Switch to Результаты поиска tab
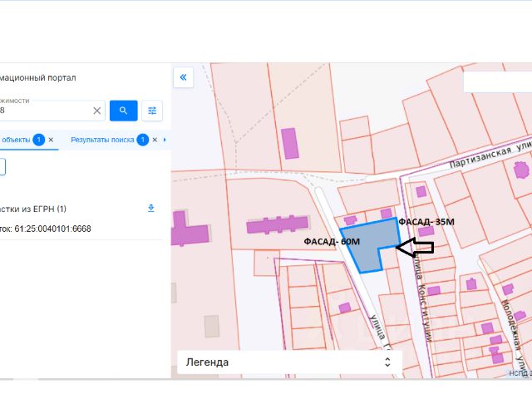Image resolution: width=532 pixels, height=399 pixels. click(102, 140)
